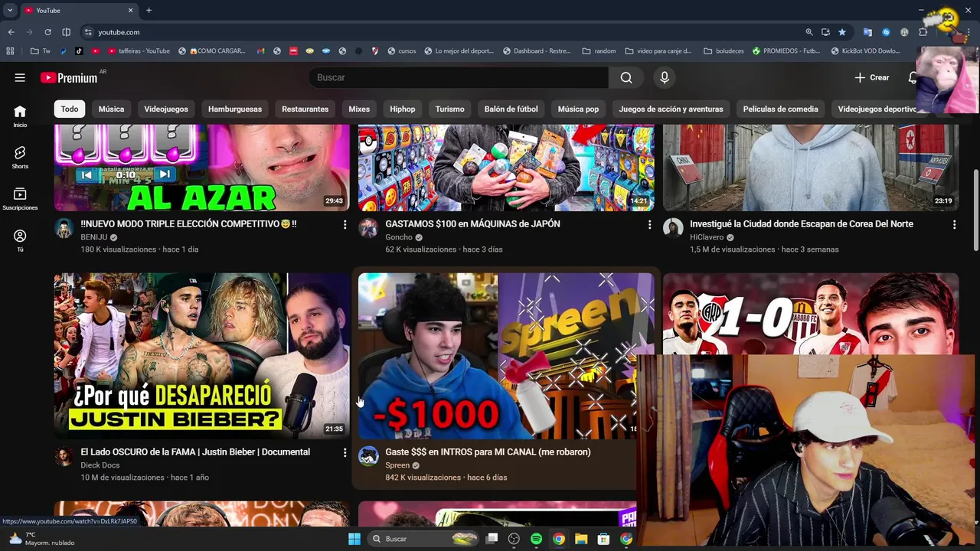980x551 pixels.
Task: Select the Todo filter chip
Action: click(x=70, y=109)
